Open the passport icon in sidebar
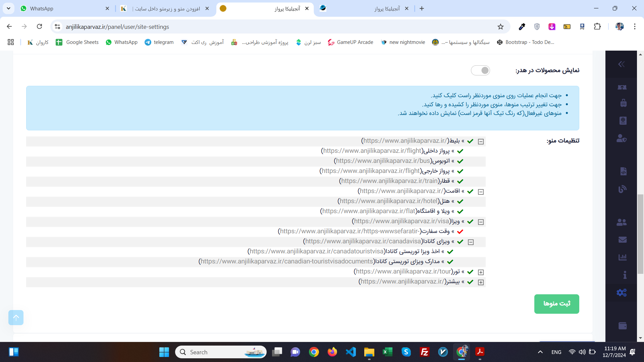Screen dimensions: 644x362 pyautogui.click(x=623, y=121)
